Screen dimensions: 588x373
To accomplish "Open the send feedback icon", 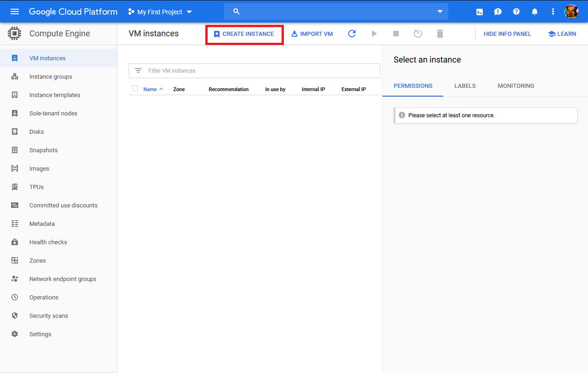I will point(498,12).
